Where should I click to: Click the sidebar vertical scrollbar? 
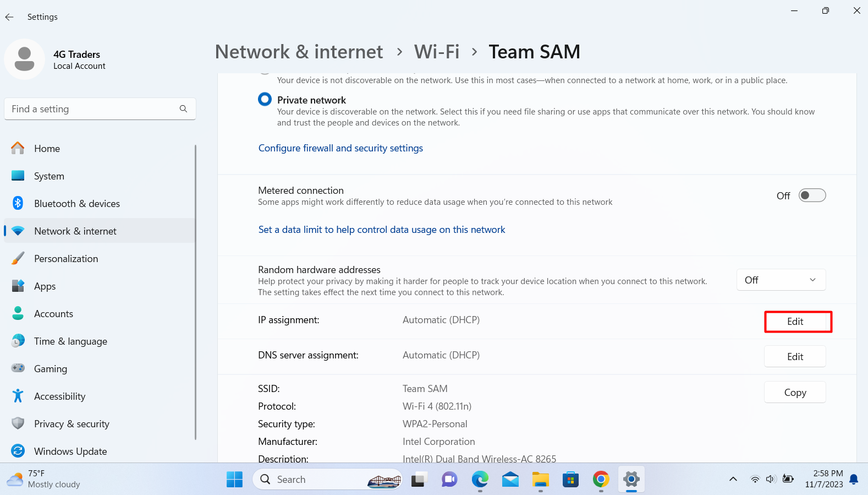195,292
